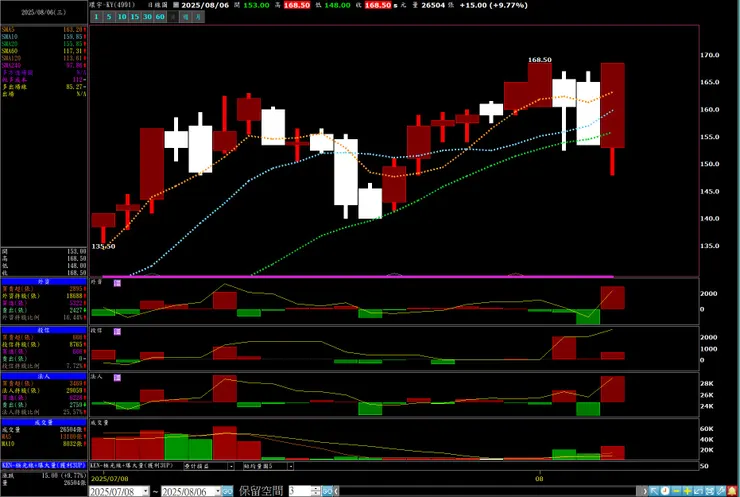Switch chart to 30-minute period
The height and width of the screenshot is (497, 740).
coord(147,17)
